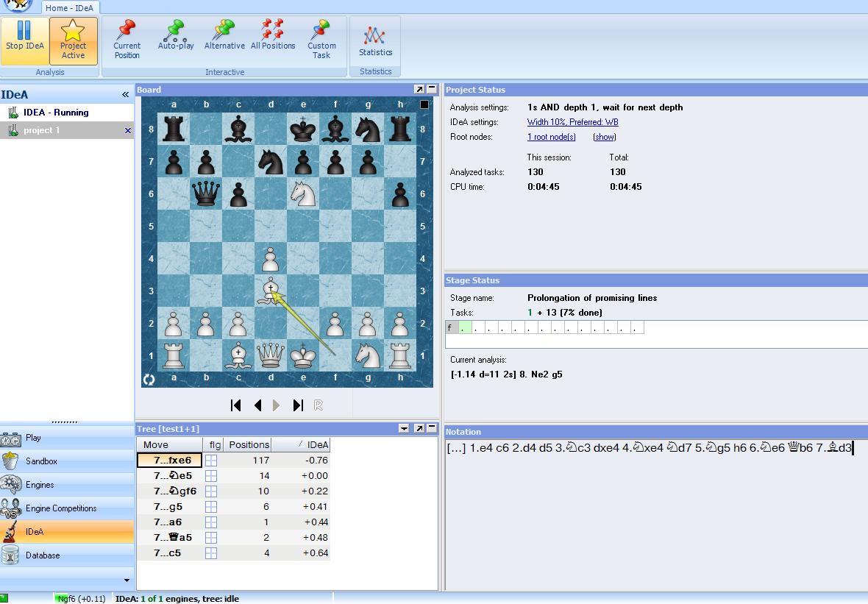
Task: Toggle the flag box for 7...fxe6
Action: tap(211, 461)
